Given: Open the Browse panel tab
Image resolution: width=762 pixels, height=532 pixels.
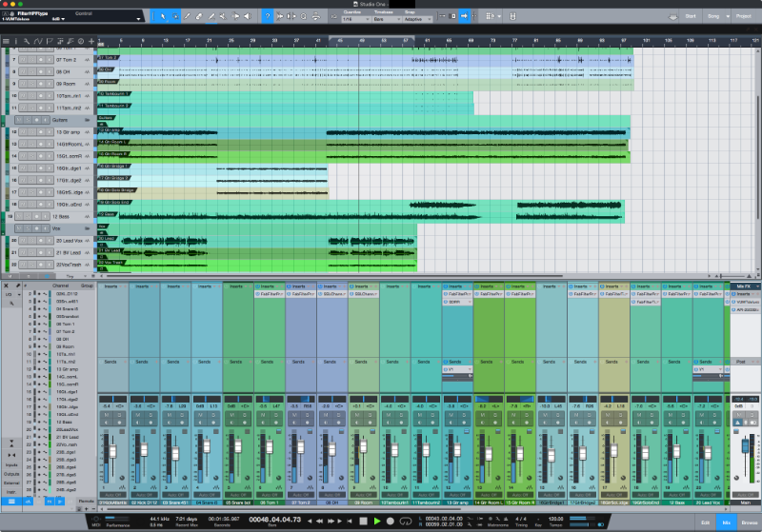Looking at the screenshot, I should coord(748,521).
